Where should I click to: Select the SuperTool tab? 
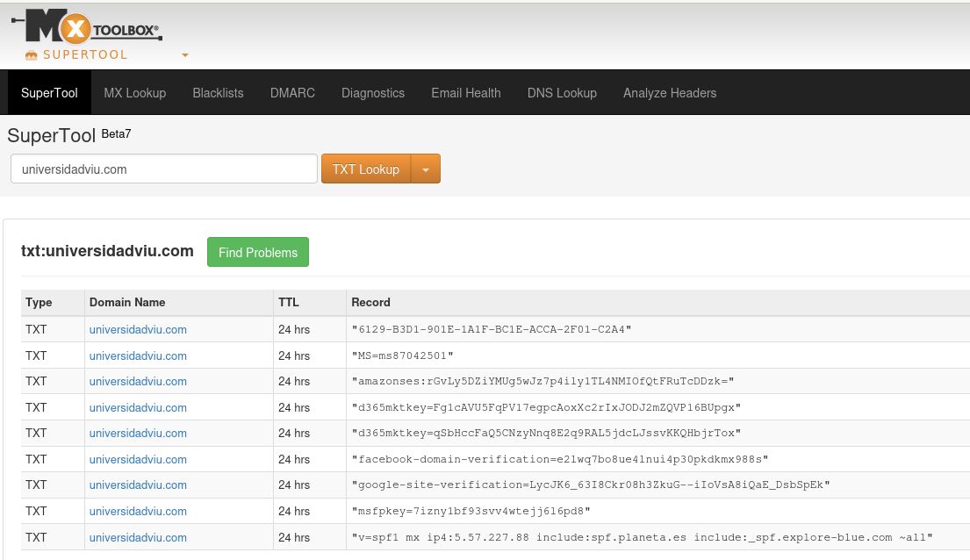point(49,93)
